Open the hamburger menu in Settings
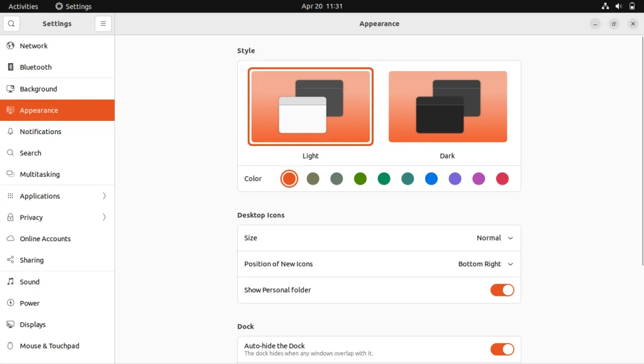This screenshot has height=364, width=644. (x=103, y=23)
